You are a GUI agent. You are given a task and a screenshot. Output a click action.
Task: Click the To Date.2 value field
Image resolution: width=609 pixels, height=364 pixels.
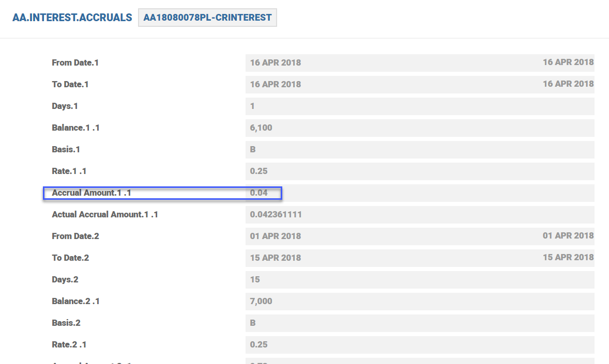coord(419,258)
